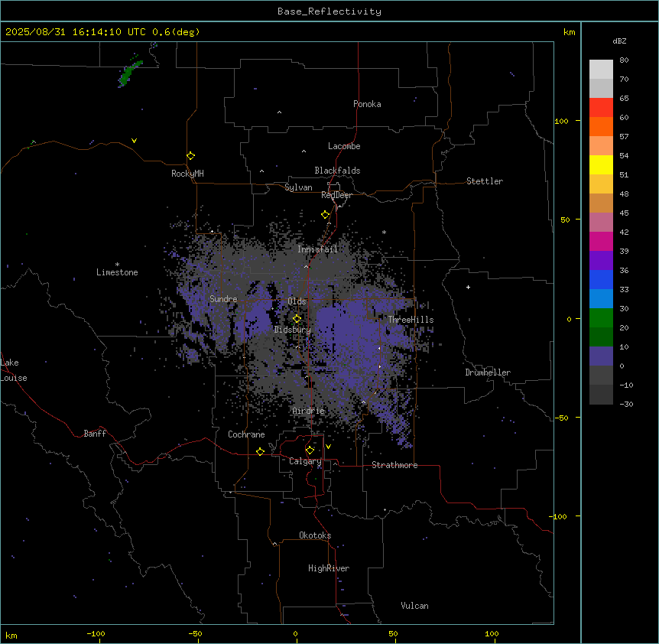The image size is (659, 644).
Task: Click the green echo patch in top-left corner
Action: point(129,73)
